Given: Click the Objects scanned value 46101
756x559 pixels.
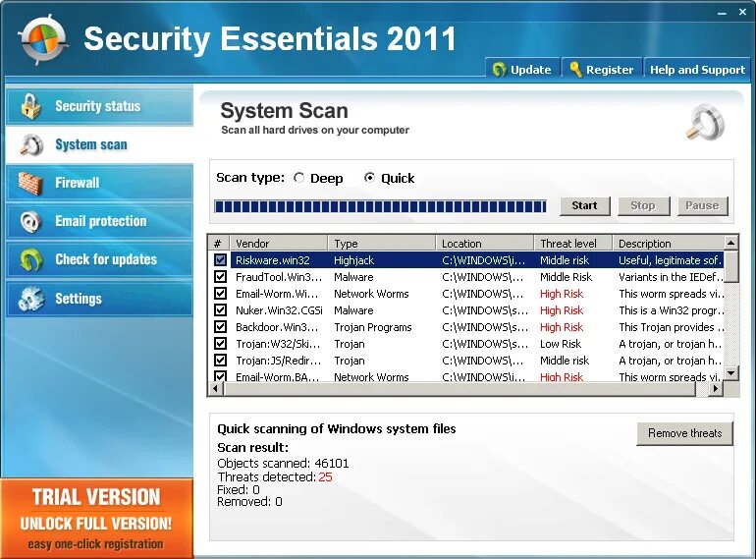Looking at the screenshot, I should pos(332,464).
